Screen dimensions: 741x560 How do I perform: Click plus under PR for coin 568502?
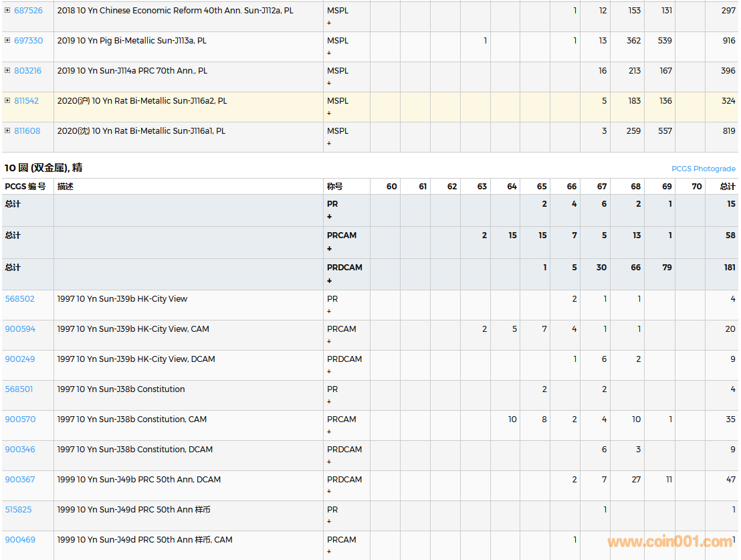pyautogui.click(x=329, y=311)
